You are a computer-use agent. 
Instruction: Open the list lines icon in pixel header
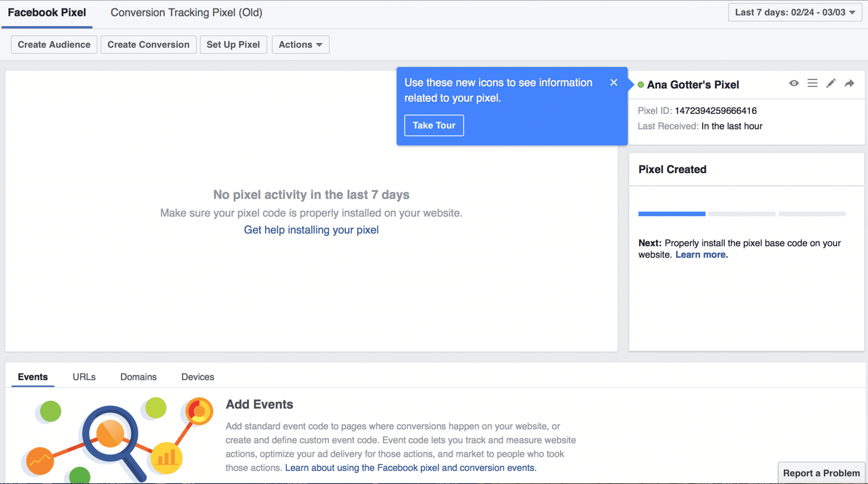coord(812,83)
